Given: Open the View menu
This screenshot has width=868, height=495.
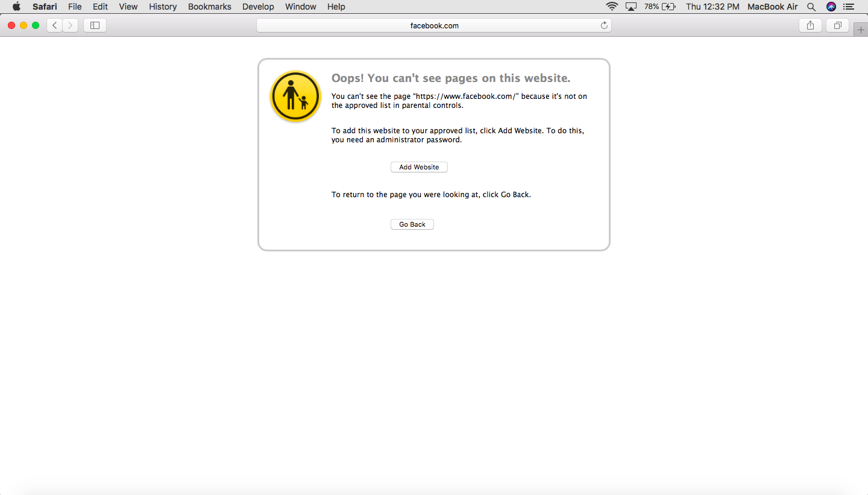Looking at the screenshot, I should point(128,7).
